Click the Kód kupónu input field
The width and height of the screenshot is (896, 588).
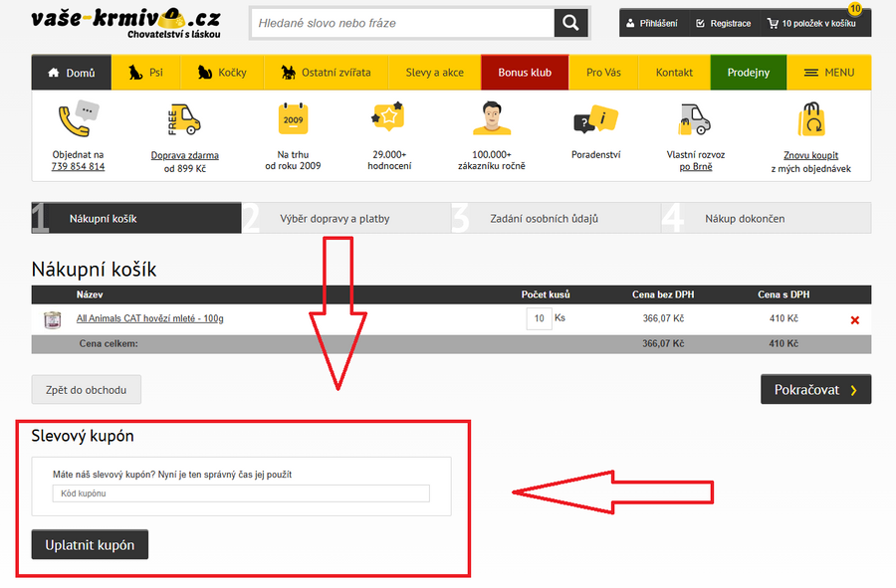(241, 493)
